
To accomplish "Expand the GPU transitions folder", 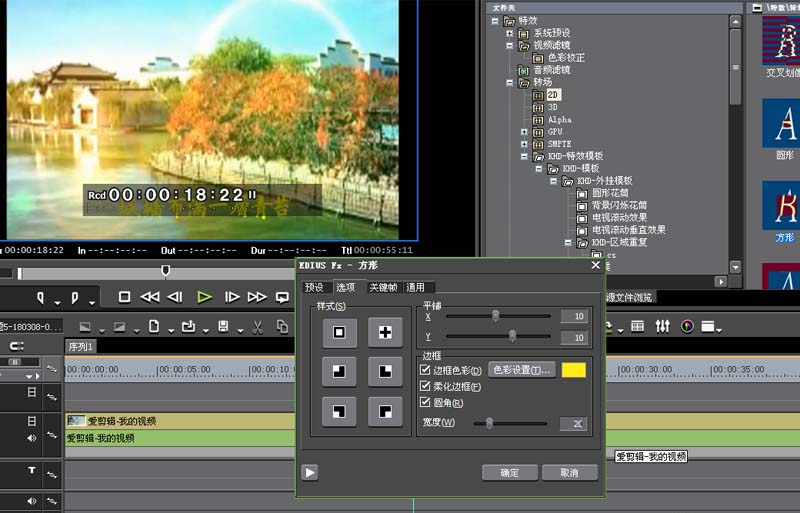I will [523, 132].
